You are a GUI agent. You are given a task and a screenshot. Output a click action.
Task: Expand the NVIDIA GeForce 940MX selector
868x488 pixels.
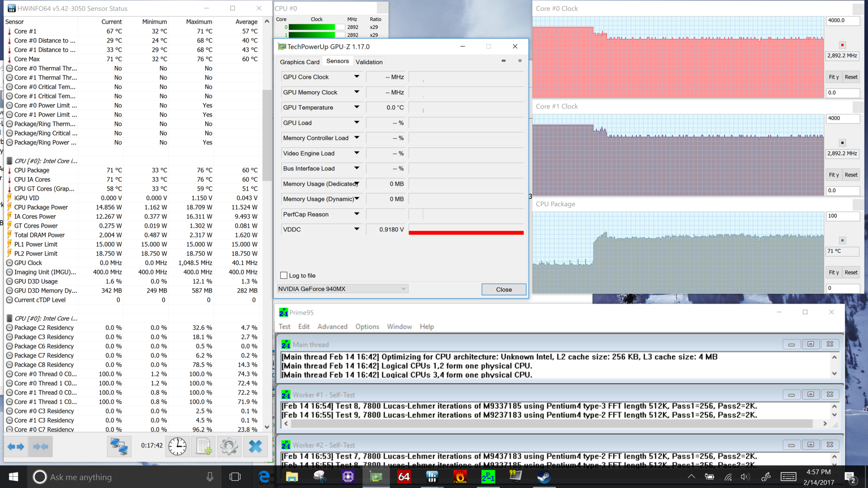click(342, 289)
